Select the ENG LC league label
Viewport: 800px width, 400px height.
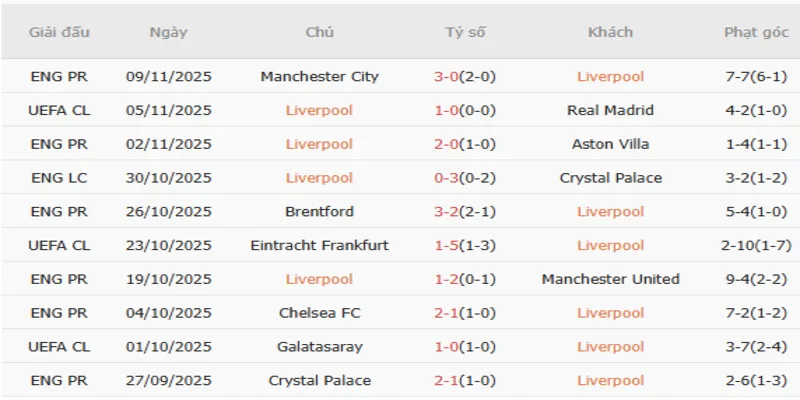[59, 178]
